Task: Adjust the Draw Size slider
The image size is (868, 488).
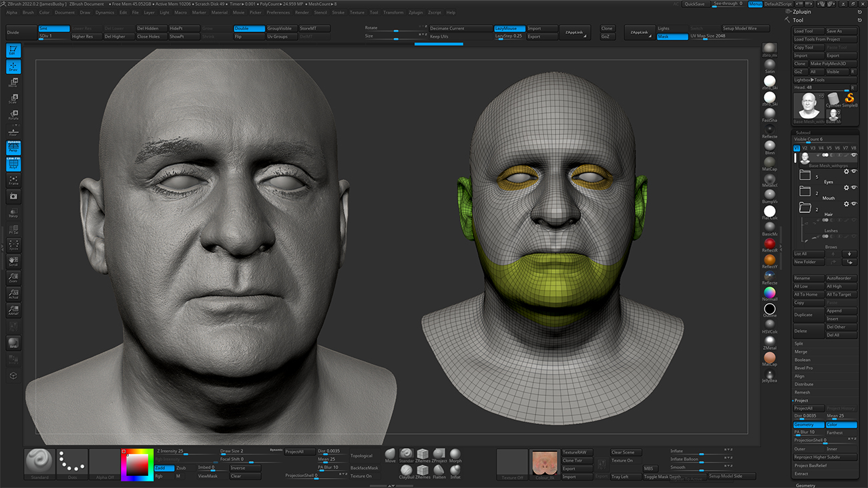Action: [x=250, y=451]
